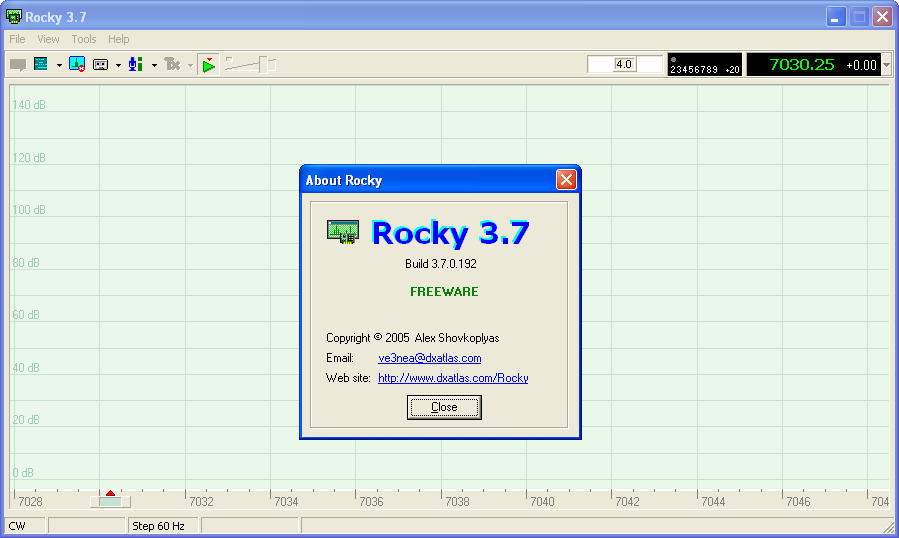899x538 pixels.
Task: Click the 140 dB scale label
Action: 29,105
